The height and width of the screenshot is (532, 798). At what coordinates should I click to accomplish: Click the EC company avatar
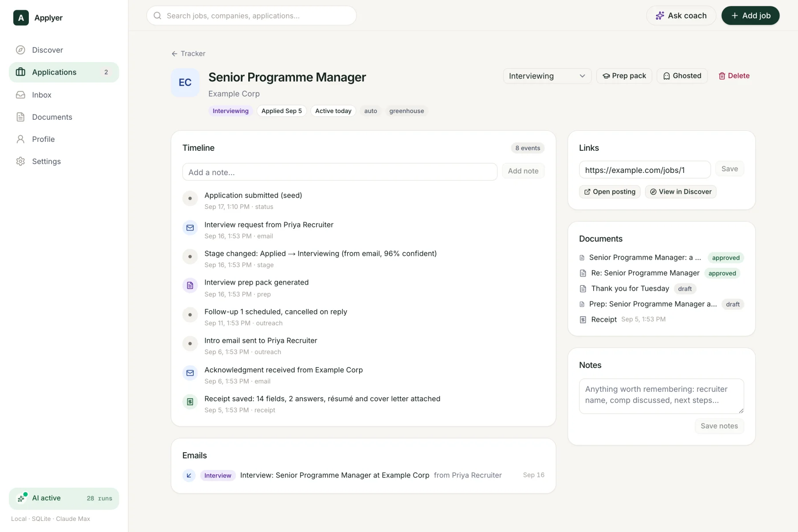coord(185,82)
